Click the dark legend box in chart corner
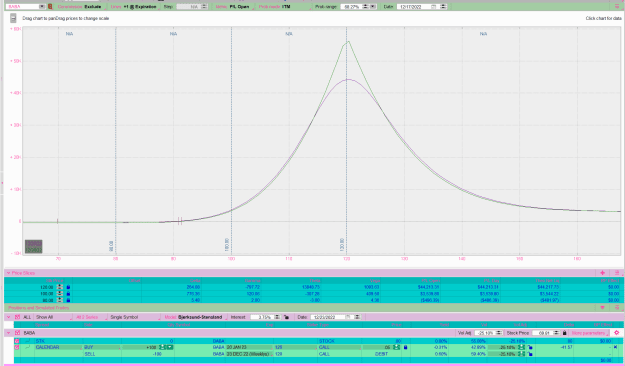The height and width of the screenshot is (366, 625). [x=33, y=246]
